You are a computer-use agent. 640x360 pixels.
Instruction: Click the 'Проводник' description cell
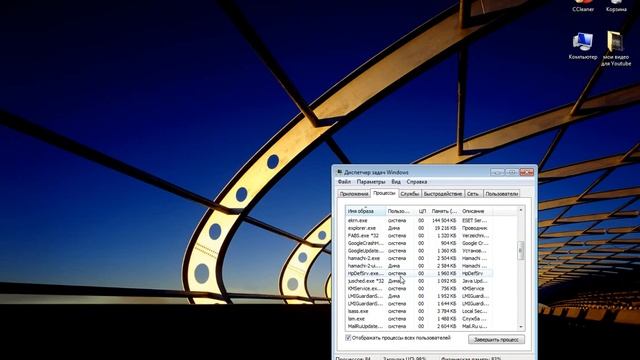tap(475, 228)
